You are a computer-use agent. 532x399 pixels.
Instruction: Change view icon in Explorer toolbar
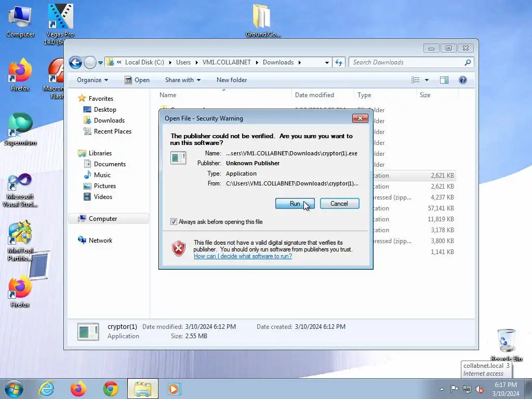[415, 79]
